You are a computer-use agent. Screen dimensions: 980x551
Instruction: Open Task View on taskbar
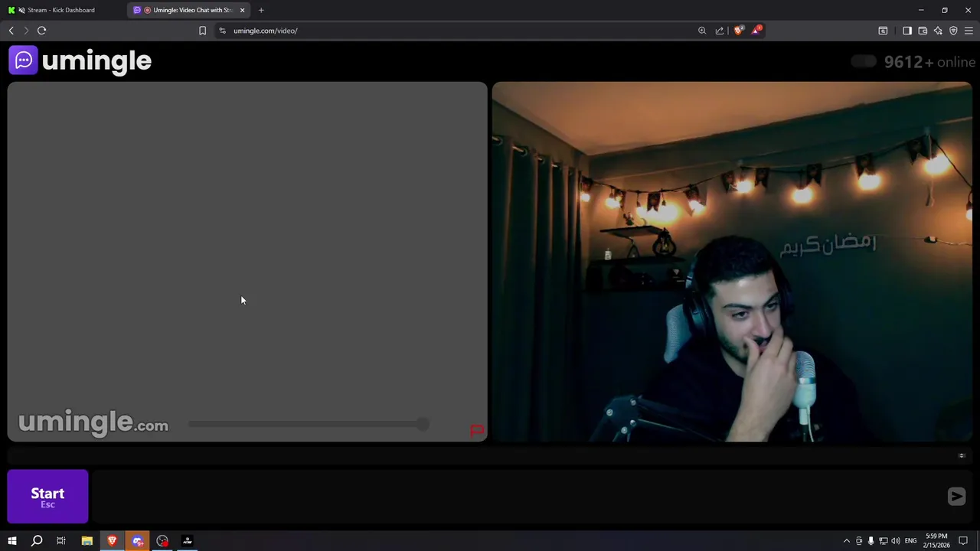pos(61,541)
